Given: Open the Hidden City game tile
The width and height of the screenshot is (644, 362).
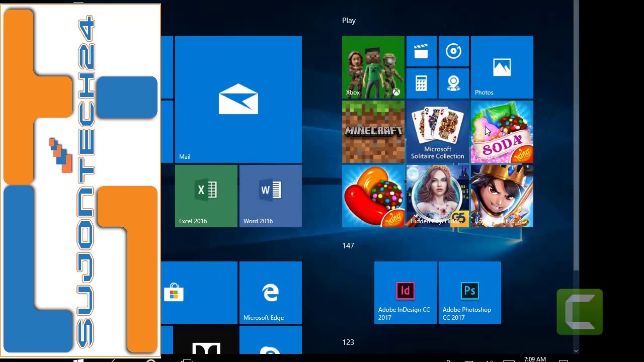Looking at the screenshot, I should tap(438, 196).
